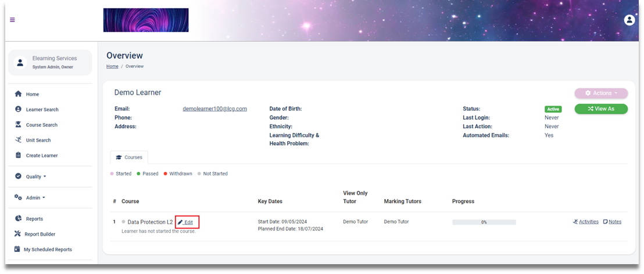
Task: Click the Overview page heading
Action: coord(124,56)
